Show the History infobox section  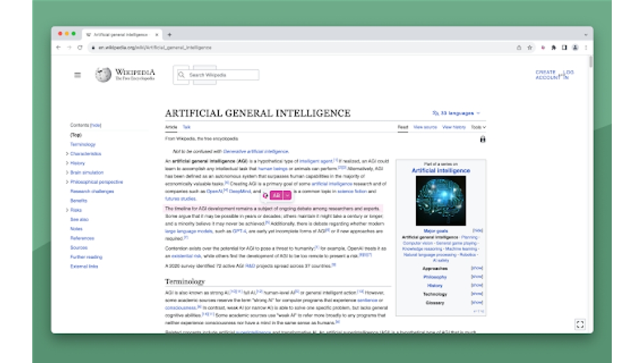pos(477,285)
